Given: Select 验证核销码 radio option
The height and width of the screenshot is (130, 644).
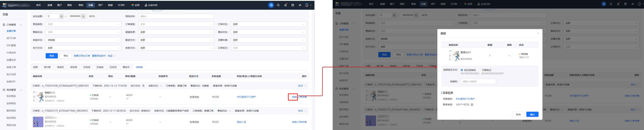Looking at the screenshot, I should pos(462,70).
